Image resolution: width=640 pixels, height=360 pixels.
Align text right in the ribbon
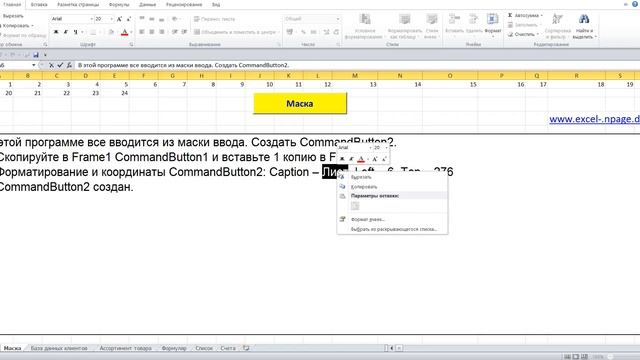pos(162,32)
